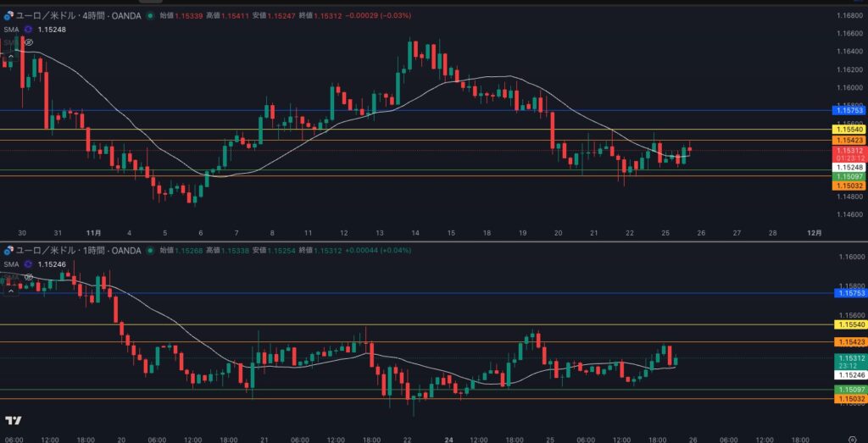This screenshot has width=868, height=443.
Task: Click the red current price label 1.15312 on the 4-hour chart
Action: tap(849, 150)
